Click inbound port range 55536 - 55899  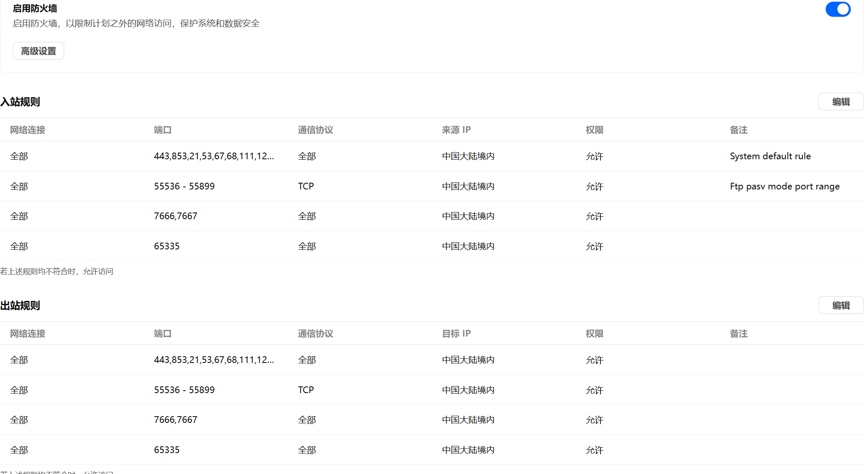pos(184,186)
